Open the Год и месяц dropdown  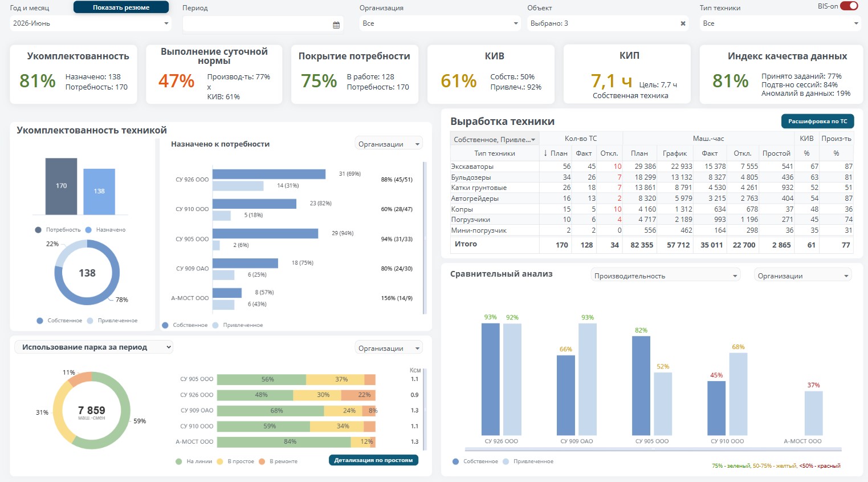(x=91, y=23)
